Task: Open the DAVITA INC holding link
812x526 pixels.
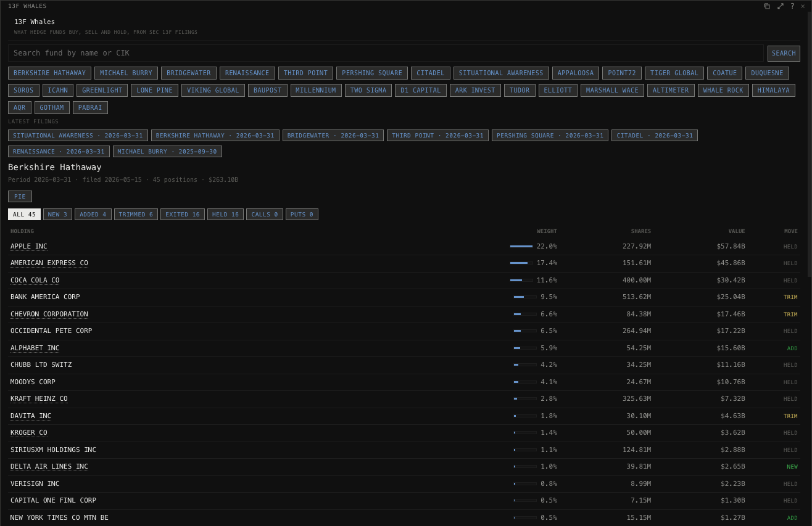Action: (31, 416)
